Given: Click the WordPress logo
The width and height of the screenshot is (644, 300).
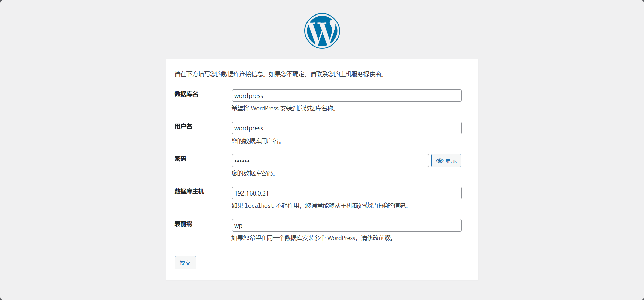Looking at the screenshot, I should [322, 31].
